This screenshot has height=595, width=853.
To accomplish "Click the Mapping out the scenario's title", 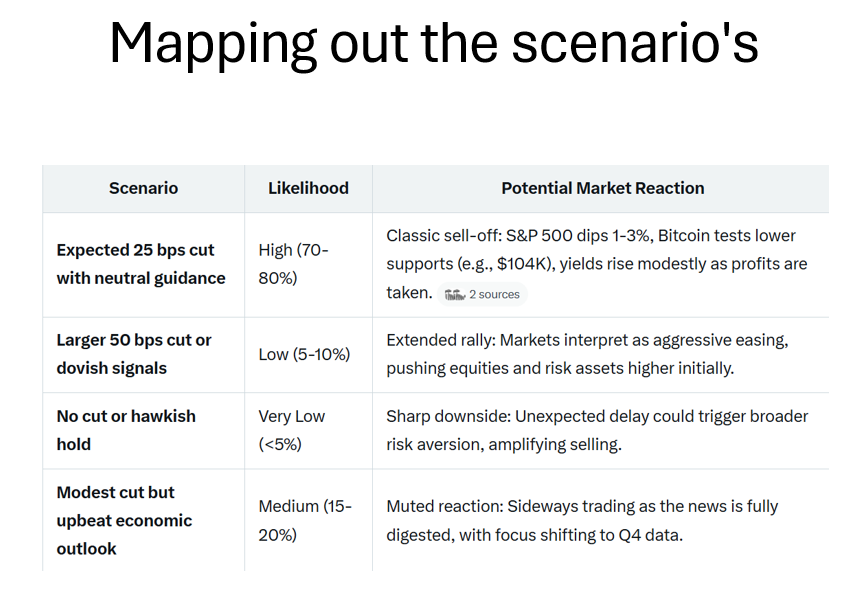I will click(x=434, y=44).
